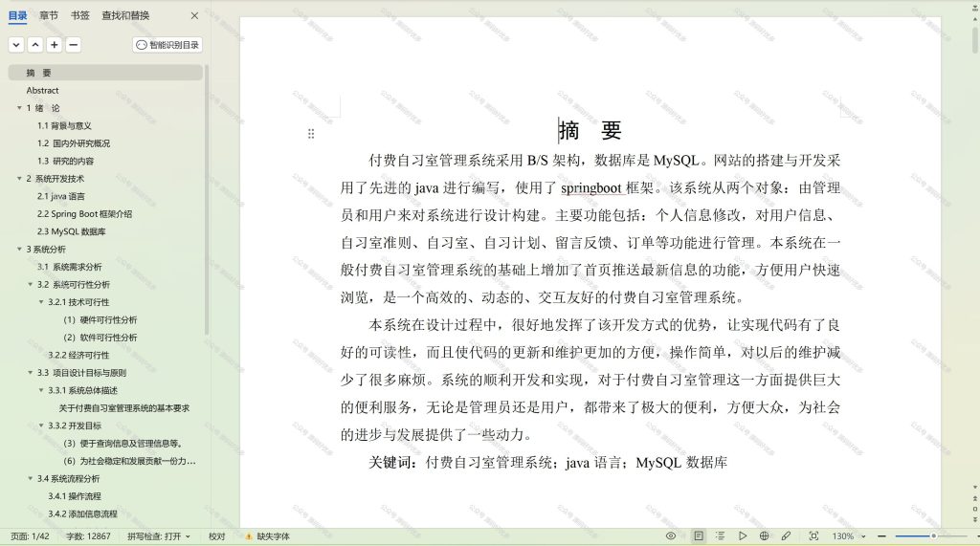Open the 拼写检查 dropdown
This screenshot has height=546, width=980.
point(159,536)
